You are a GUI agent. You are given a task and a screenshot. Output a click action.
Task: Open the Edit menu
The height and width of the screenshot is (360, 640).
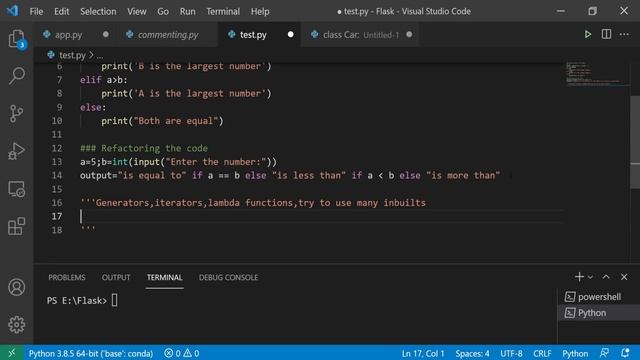click(x=62, y=11)
